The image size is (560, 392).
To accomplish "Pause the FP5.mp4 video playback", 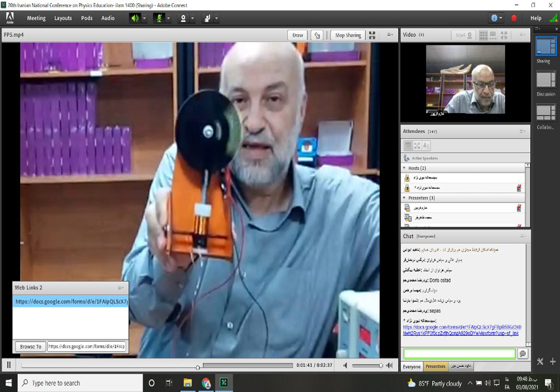I will (9, 365).
